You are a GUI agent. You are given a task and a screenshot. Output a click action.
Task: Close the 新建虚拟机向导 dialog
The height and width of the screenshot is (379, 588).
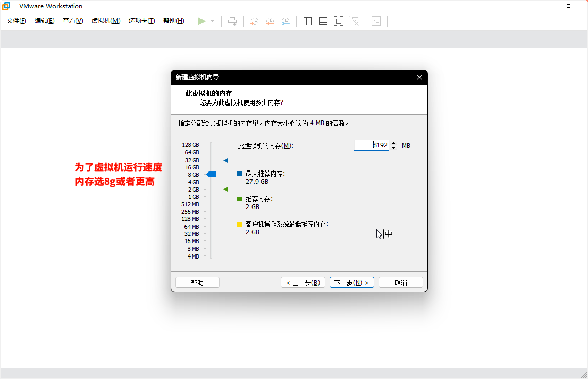(419, 77)
